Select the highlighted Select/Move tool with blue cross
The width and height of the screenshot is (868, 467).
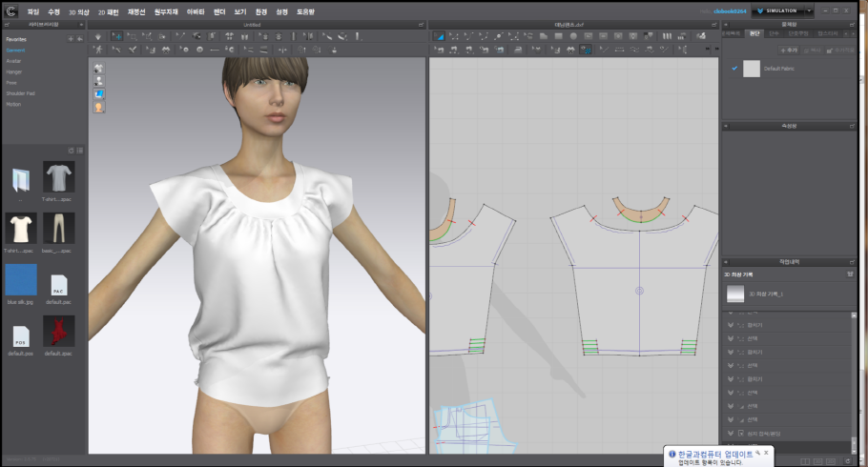pyautogui.click(x=116, y=36)
